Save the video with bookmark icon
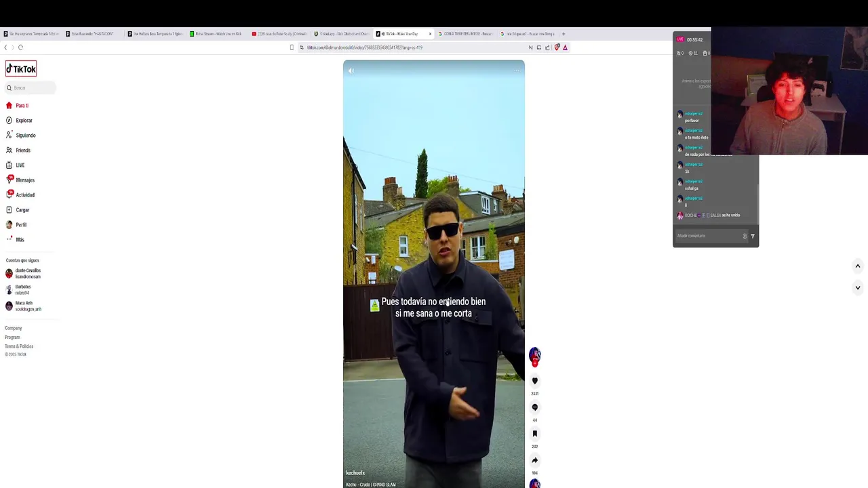868x488 pixels. click(534, 434)
